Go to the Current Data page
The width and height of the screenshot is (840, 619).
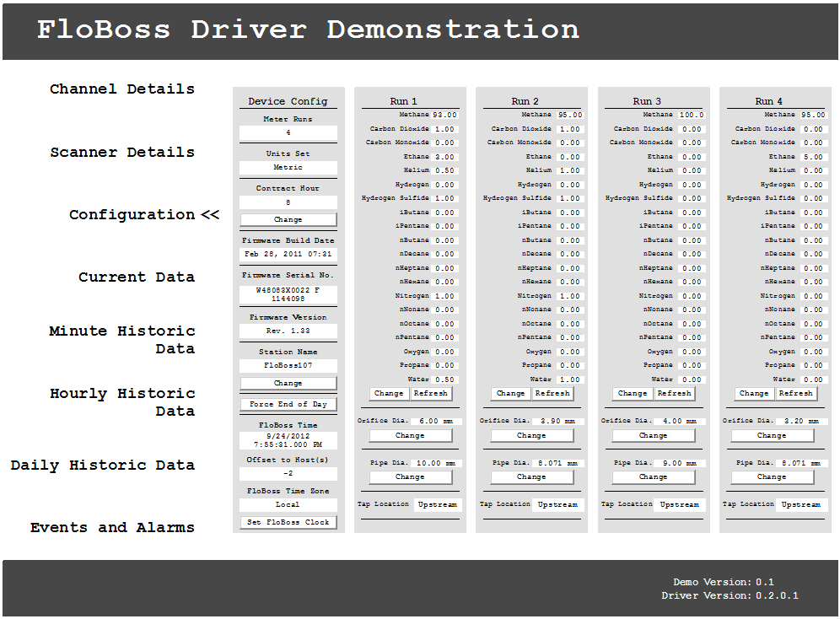(137, 277)
